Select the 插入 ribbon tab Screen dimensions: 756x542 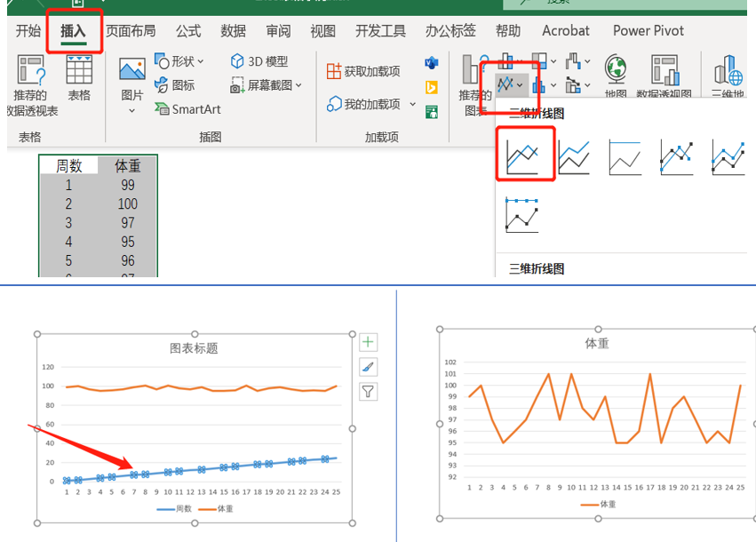[73, 31]
